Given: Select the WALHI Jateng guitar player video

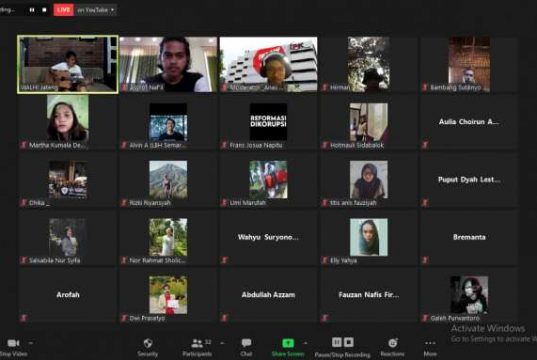Looking at the screenshot, I should (x=68, y=64).
